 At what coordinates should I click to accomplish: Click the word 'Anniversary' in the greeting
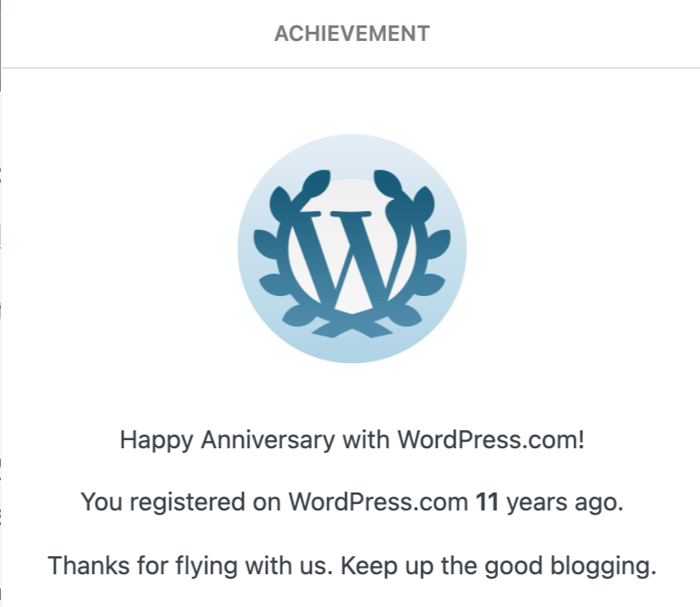tap(267, 440)
